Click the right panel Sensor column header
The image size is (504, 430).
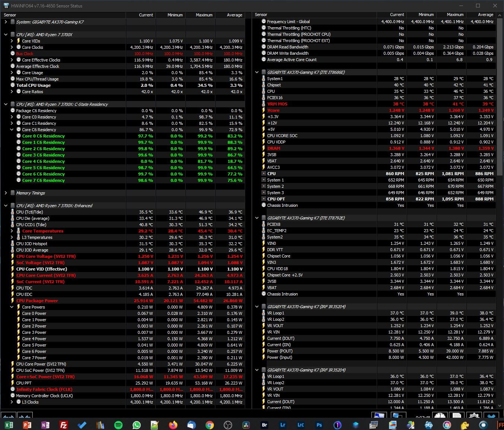click(x=314, y=15)
